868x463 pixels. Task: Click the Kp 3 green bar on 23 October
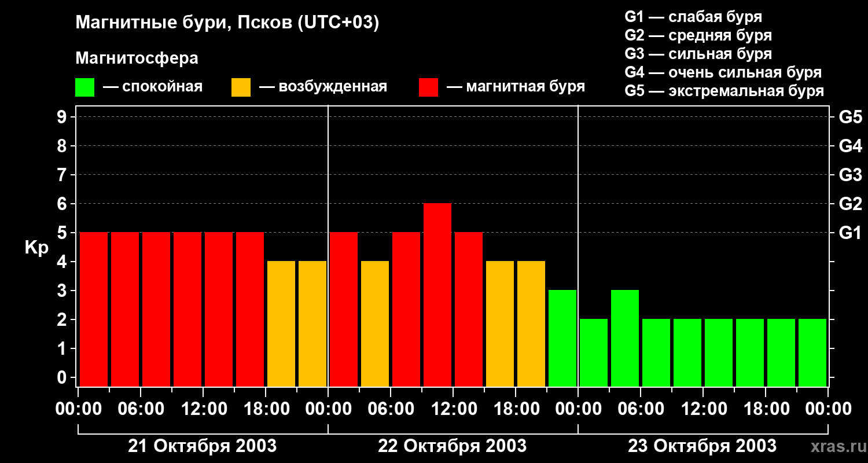[x=624, y=338]
